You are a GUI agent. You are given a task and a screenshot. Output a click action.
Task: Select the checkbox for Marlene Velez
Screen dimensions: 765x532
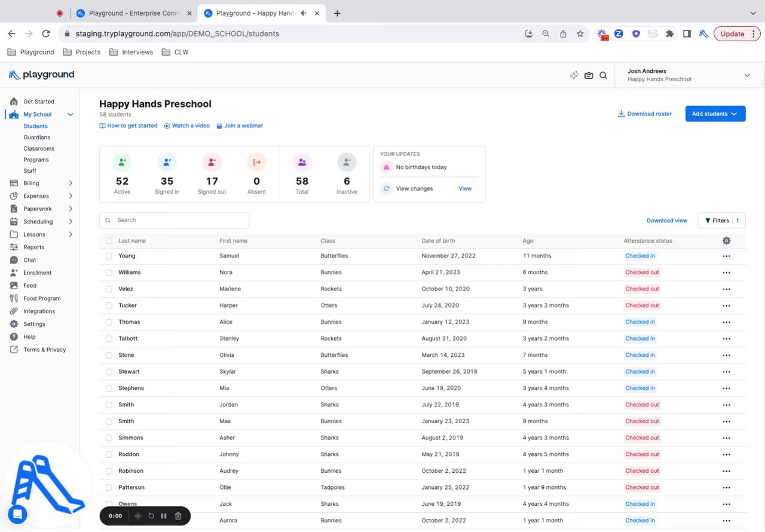tap(109, 289)
